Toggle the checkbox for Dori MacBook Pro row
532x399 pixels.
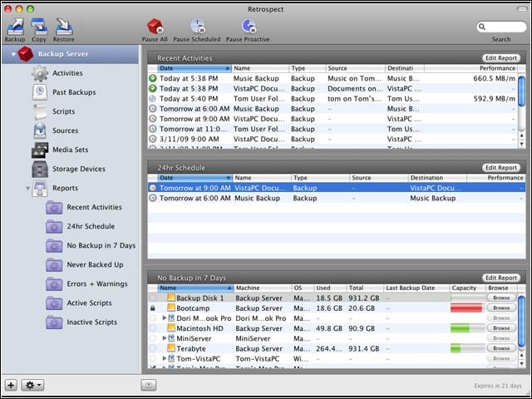[153, 318]
